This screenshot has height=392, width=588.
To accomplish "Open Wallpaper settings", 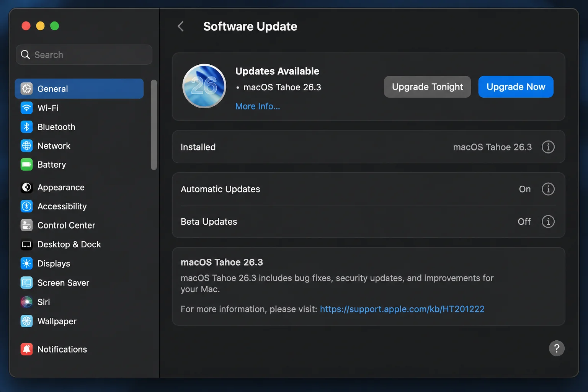I will [x=79, y=321].
